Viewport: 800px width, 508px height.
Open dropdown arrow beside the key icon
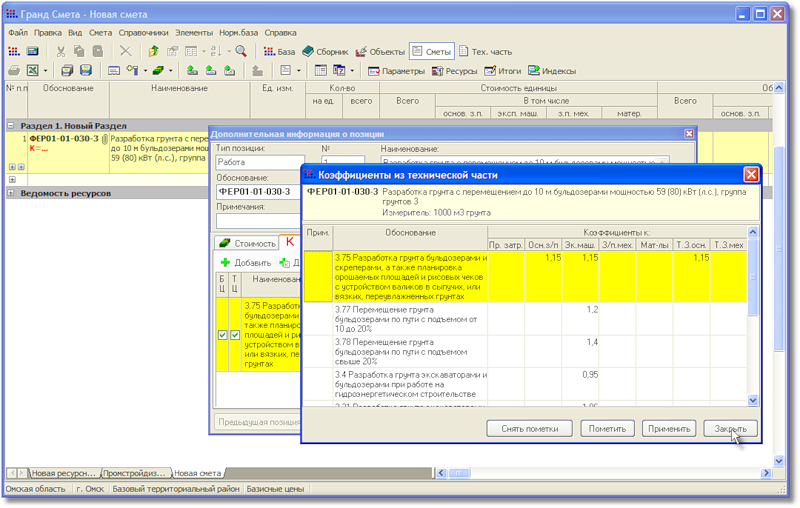[145, 71]
